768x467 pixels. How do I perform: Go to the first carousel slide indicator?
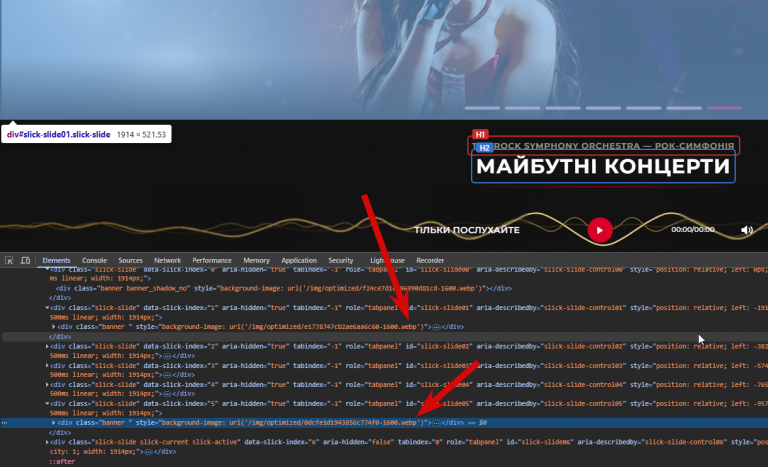[x=482, y=108]
